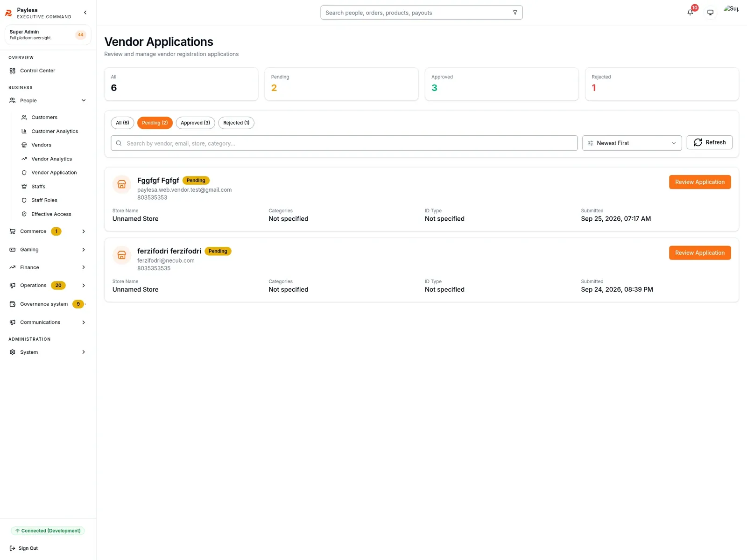Collapse the People section chevron
747x560 pixels.
(x=84, y=100)
